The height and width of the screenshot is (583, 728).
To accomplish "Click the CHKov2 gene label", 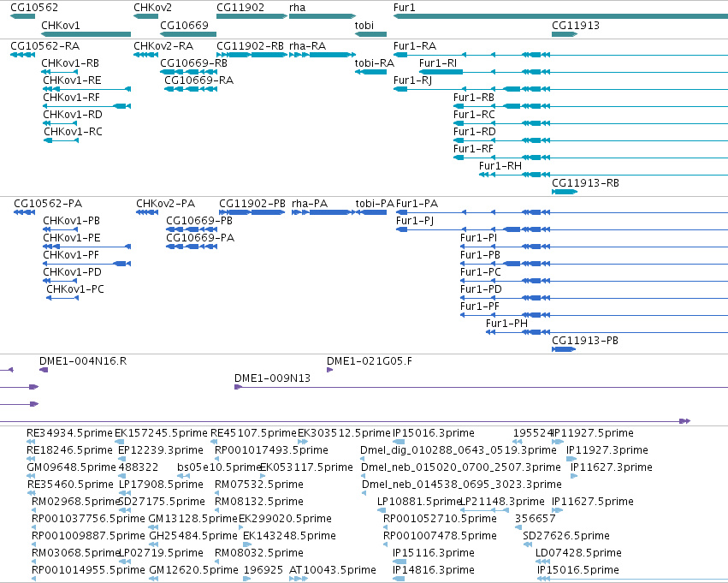I will pos(153,8).
